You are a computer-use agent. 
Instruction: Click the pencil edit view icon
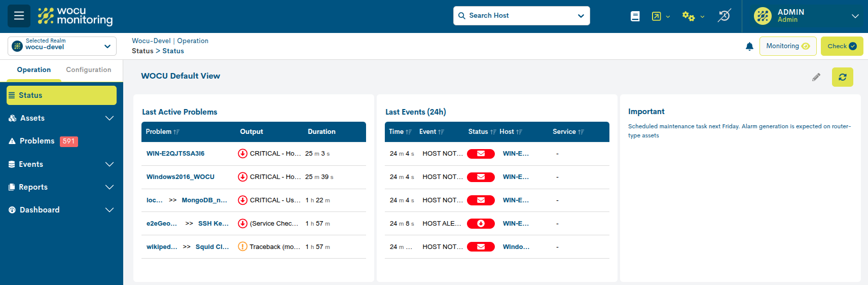pos(816,77)
